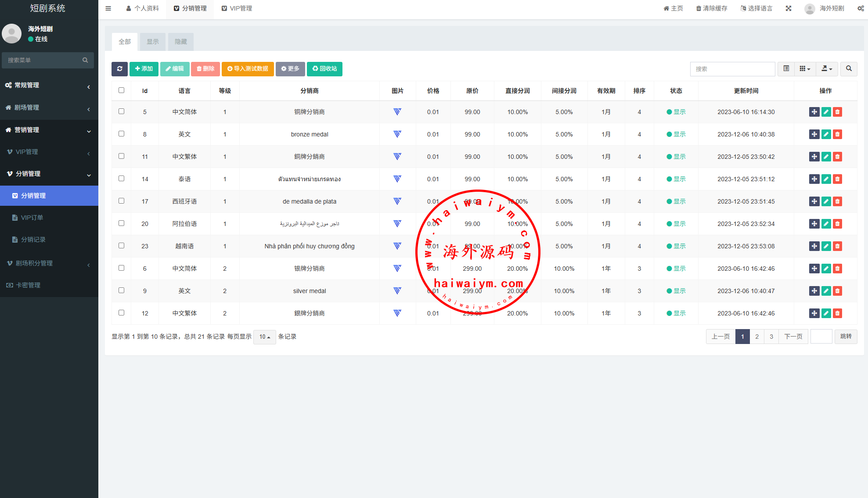Check the select-all checkbox in table header
The image size is (868, 498).
point(122,90)
